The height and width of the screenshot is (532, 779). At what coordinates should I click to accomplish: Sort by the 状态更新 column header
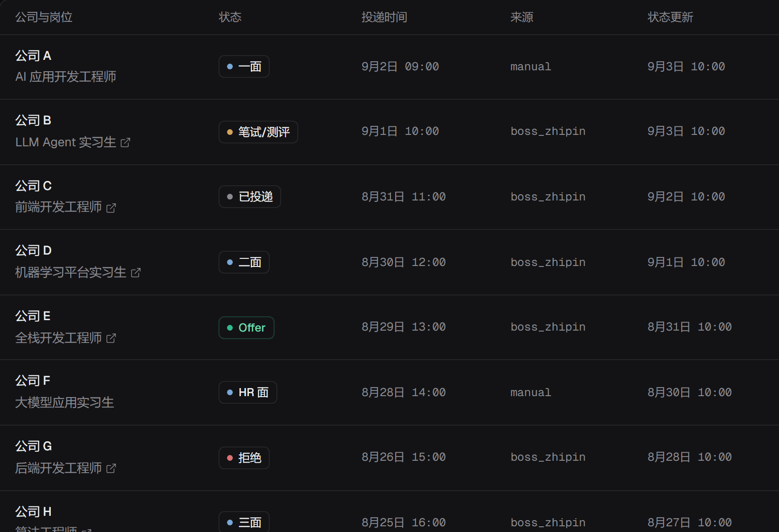coord(670,17)
